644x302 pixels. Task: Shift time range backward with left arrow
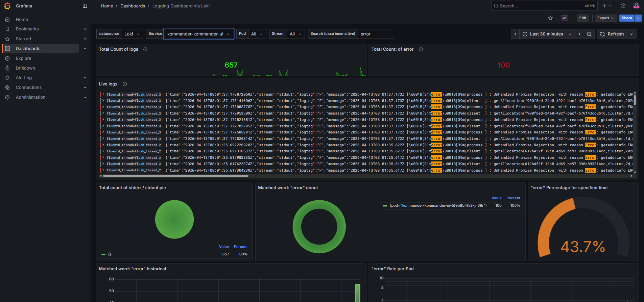515,34
